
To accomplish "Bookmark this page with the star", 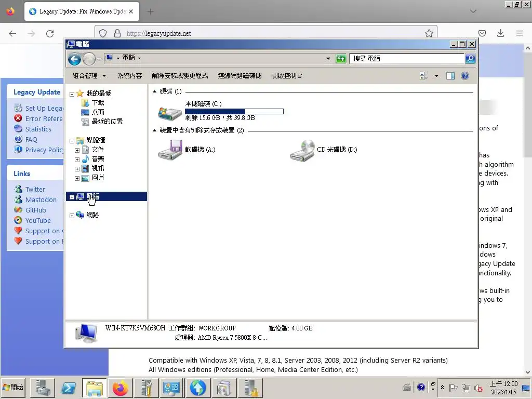I will click(x=429, y=33).
